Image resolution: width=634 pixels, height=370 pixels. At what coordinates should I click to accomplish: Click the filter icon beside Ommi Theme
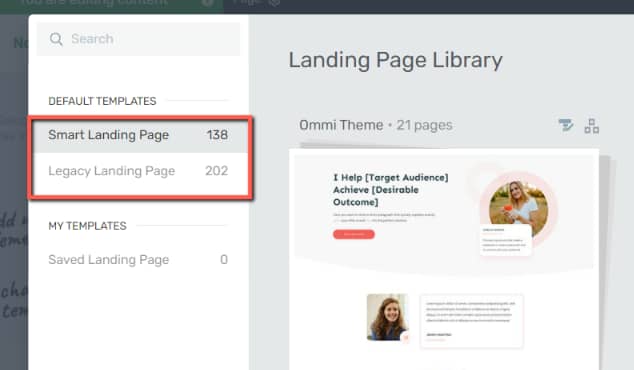(566, 125)
